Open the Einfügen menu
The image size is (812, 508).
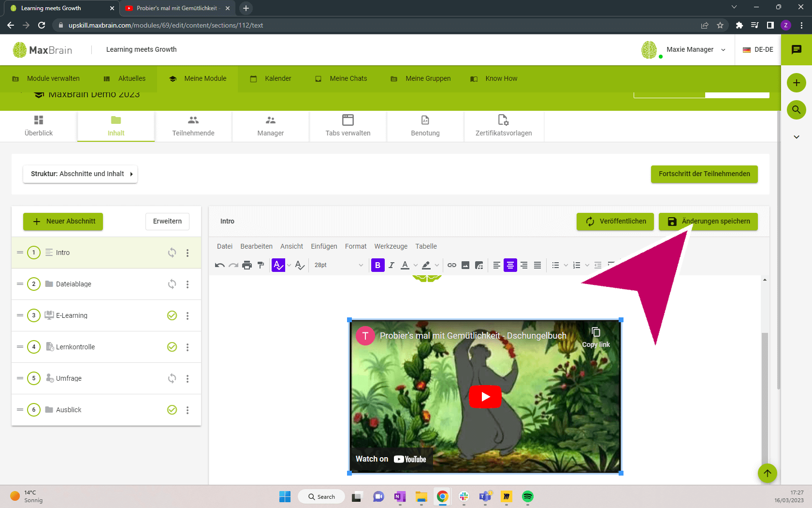click(x=324, y=246)
